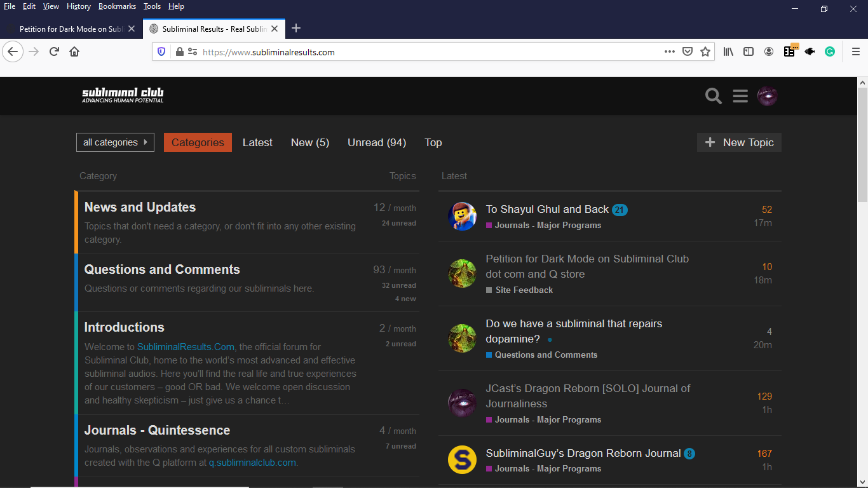Open Petition for Dark Mode topic
The image size is (868, 488).
587,266
